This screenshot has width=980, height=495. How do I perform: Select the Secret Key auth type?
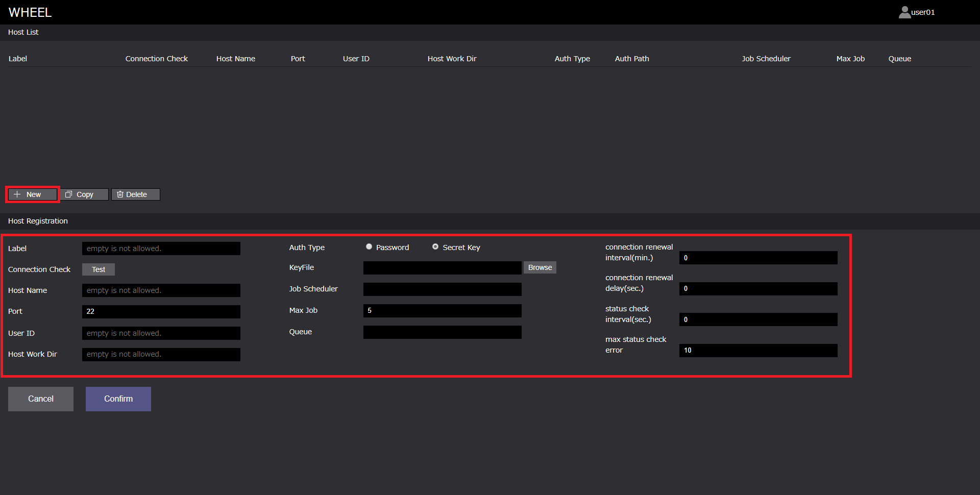[435, 247]
